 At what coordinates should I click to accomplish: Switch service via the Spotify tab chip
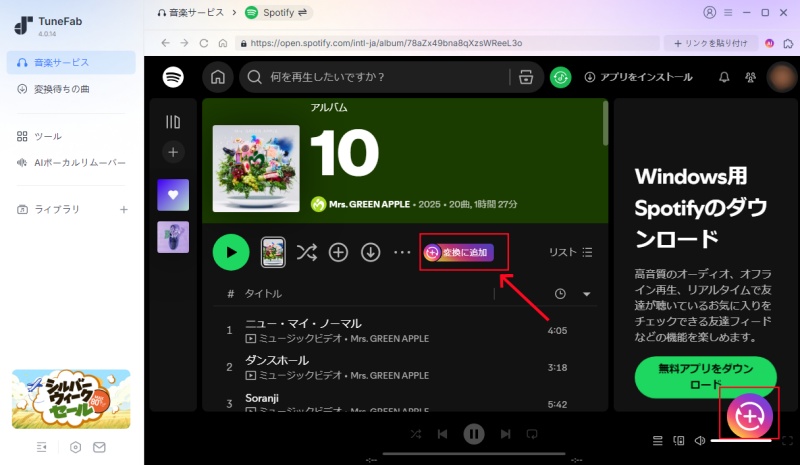point(278,12)
